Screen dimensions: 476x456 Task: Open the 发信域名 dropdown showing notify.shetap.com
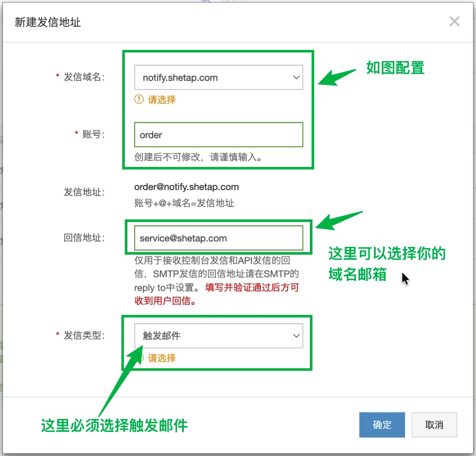click(219, 77)
